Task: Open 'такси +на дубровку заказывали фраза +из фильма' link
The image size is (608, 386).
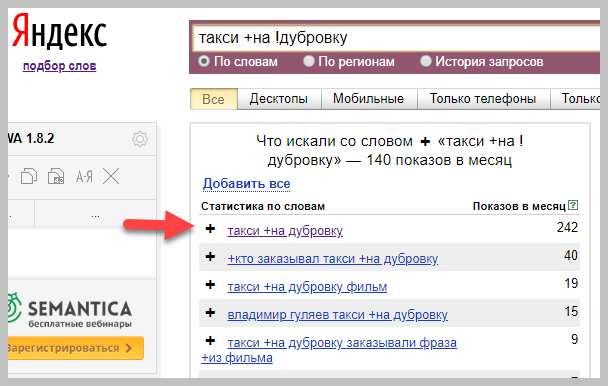Action: pos(329,350)
